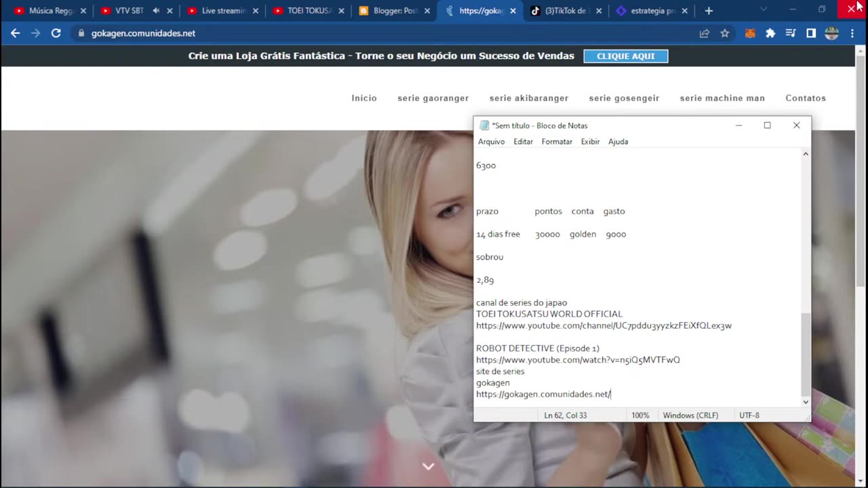Click the padlock site info icon
Image resolution: width=868 pixels, height=488 pixels.
point(81,33)
